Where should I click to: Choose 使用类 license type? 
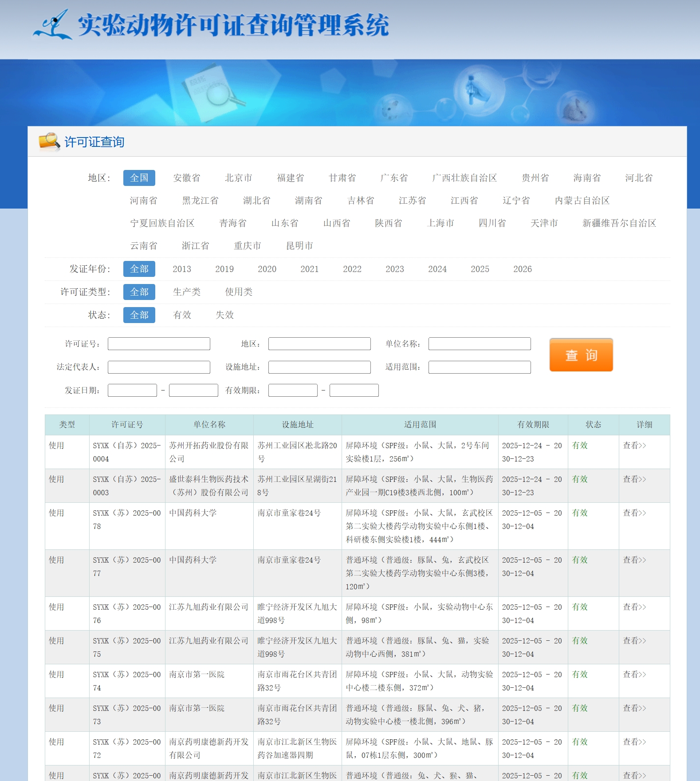(238, 292)
